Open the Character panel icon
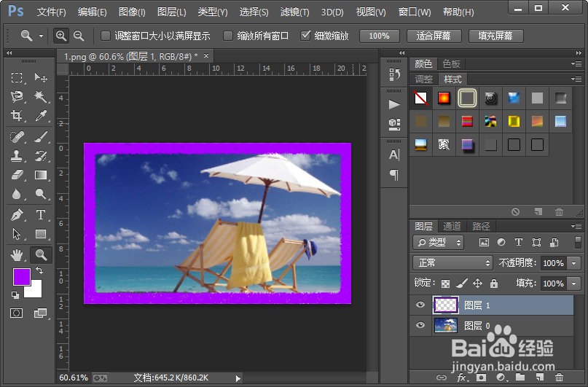This screenshot has width=588, height=387. click(x=394, y=155)
